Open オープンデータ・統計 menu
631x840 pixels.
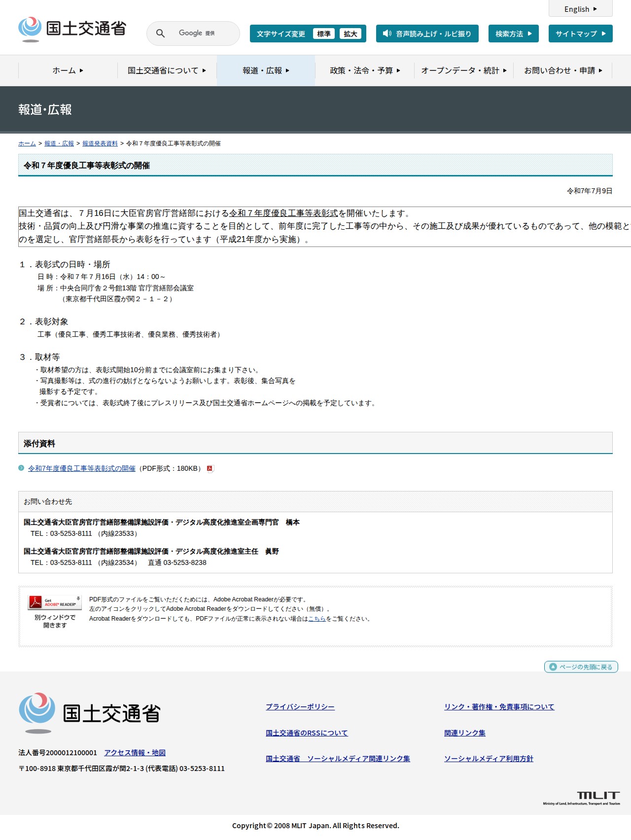(x=464, y=70)
